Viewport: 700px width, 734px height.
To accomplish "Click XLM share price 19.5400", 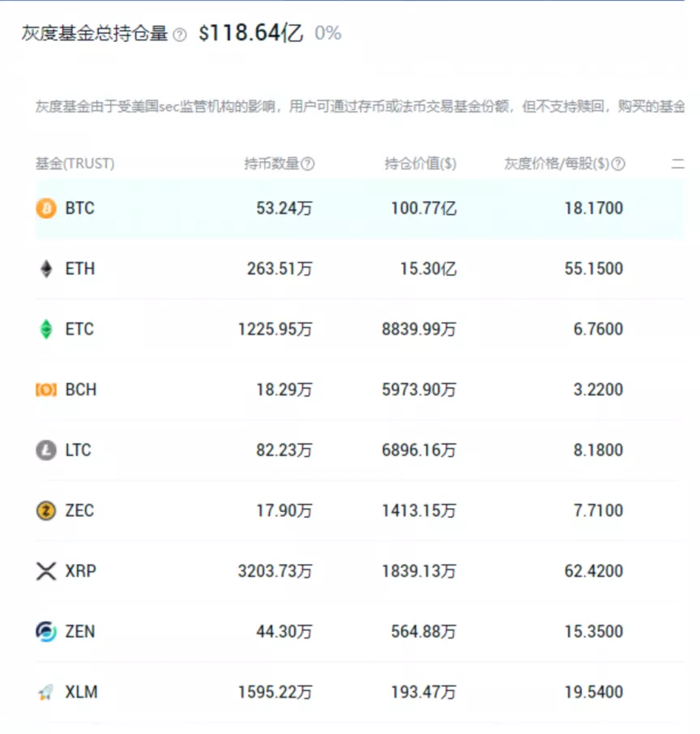I will pyautogui.click(x=594, y=692).
